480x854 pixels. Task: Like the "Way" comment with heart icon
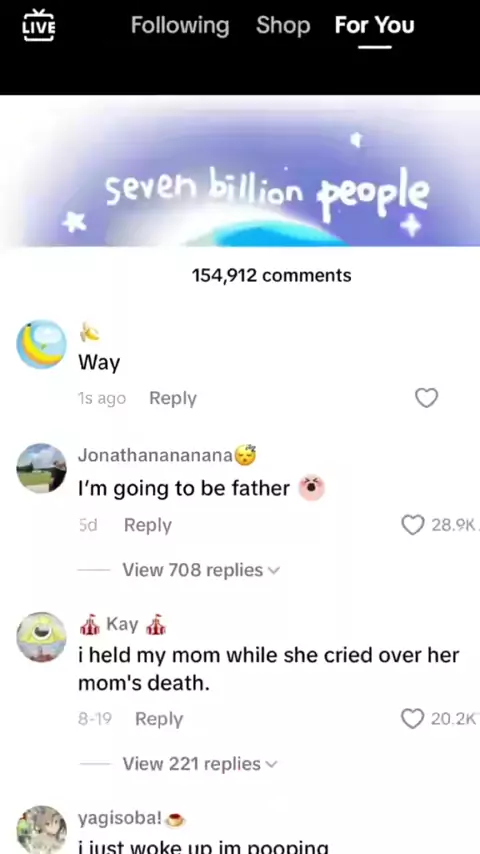pos(426,398)
